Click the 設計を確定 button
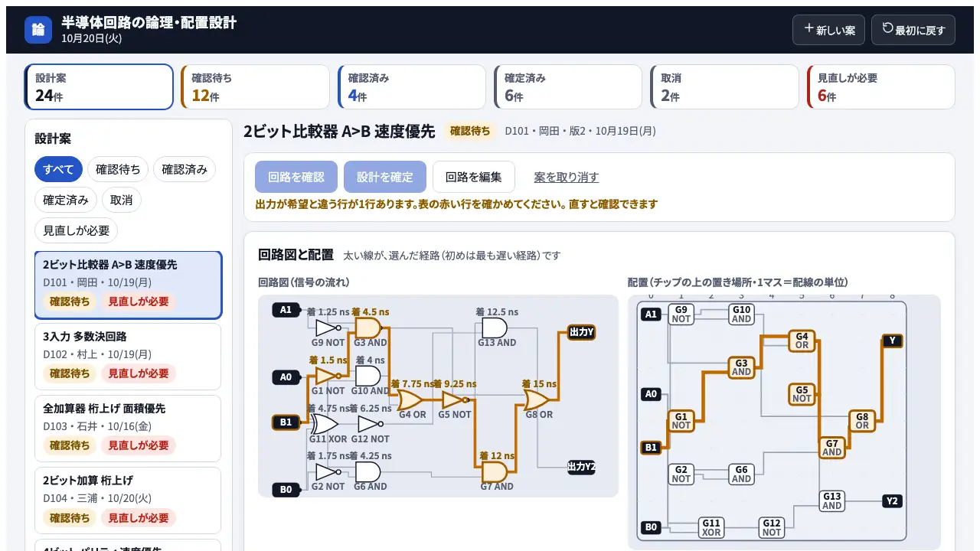980x551 pixels. click(x=385, y=177)
